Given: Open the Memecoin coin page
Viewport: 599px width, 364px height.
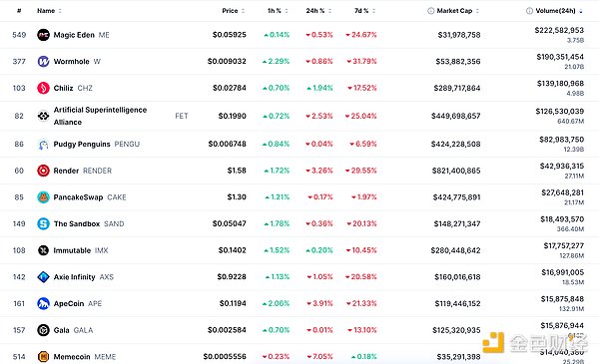Looking at the screenshot, I should pos(72,357).
